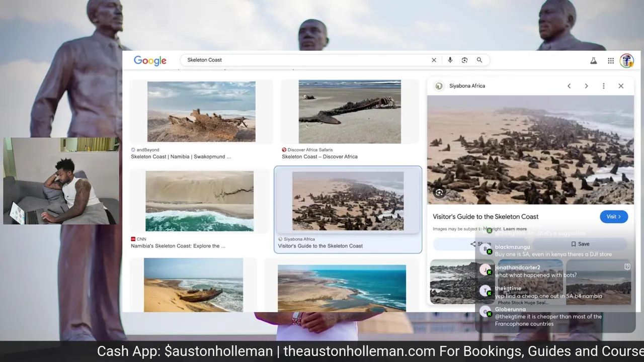Open the beached ship image thumbnail
644x362 pixels.
pyautogui.click(x=193, y=285)
